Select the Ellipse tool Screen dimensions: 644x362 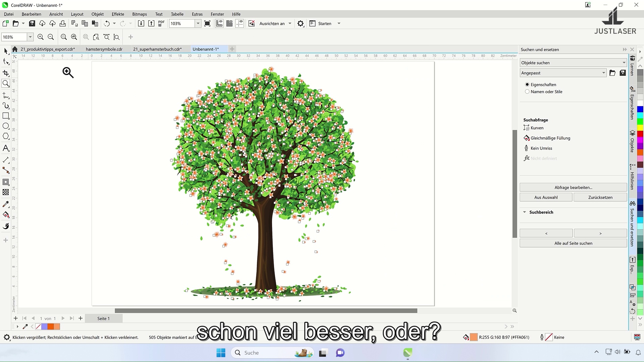(6, 126)
